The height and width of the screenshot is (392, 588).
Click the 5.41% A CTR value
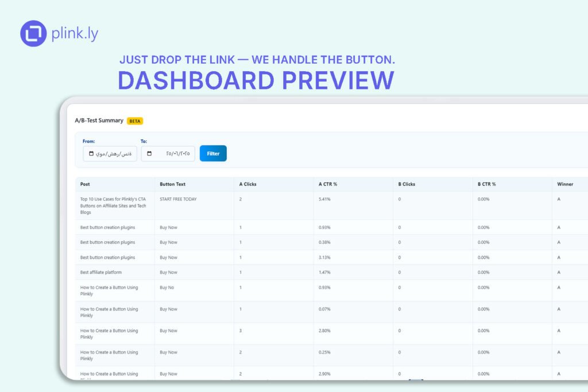pyautogui.click(x=324, y=199)
